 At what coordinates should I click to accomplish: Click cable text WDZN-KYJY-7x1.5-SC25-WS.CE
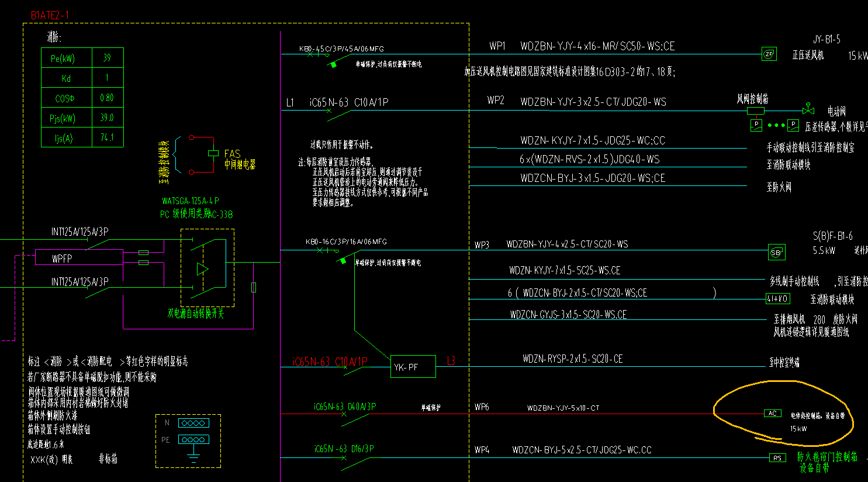click(x=565, y=270)
